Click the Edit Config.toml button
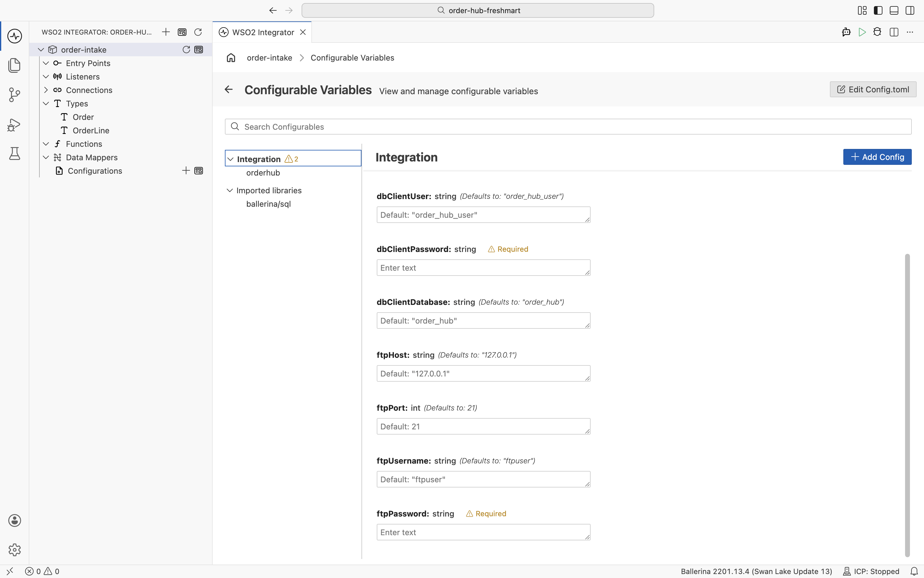This screenshot has height=578, width=924. [873, 89]
